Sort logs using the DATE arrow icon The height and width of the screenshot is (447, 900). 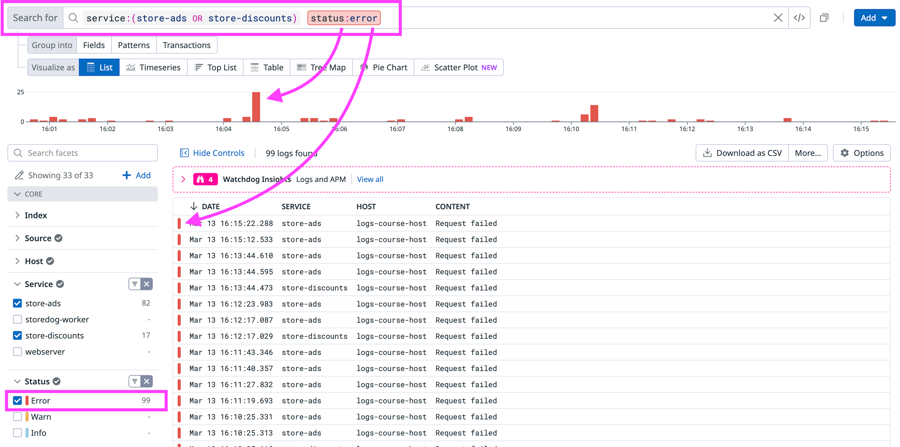click(193, 207)
